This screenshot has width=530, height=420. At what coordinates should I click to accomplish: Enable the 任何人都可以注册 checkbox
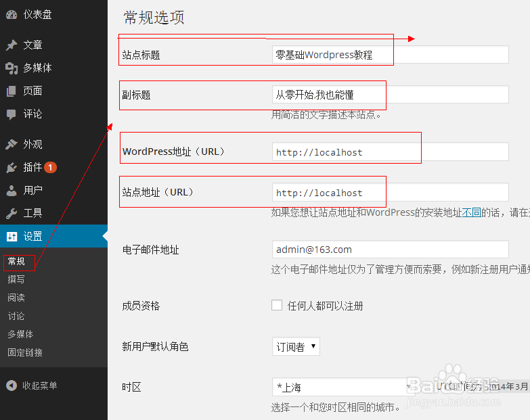[277, 305]
